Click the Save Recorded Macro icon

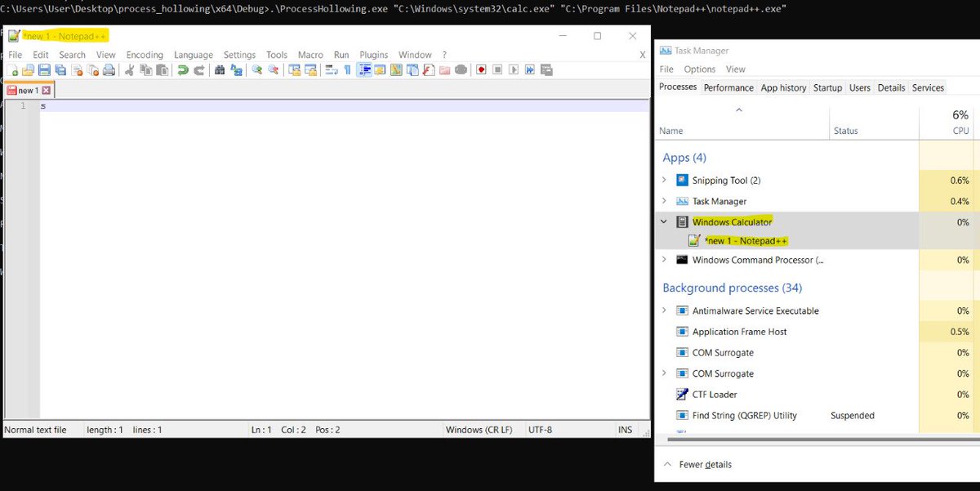[546, 70]
